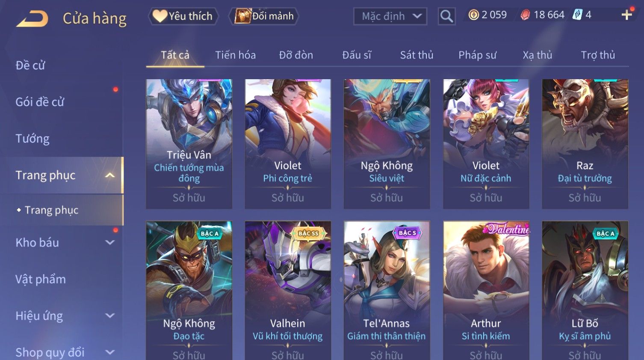The width and height of the screenshot is (644, 360).
Task: Go to Tướng in sidebar
Action: pyautogui.click(x=32, y=139)
